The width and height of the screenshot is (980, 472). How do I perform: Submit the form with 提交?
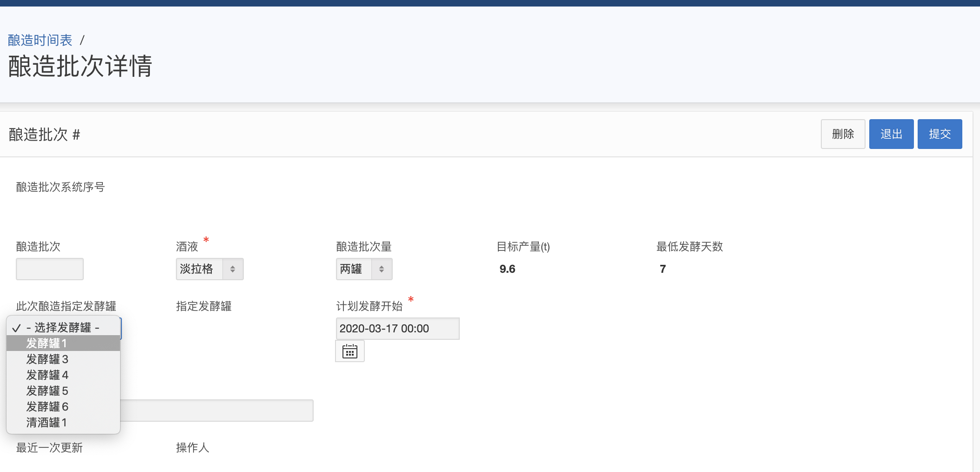point(939,134)
